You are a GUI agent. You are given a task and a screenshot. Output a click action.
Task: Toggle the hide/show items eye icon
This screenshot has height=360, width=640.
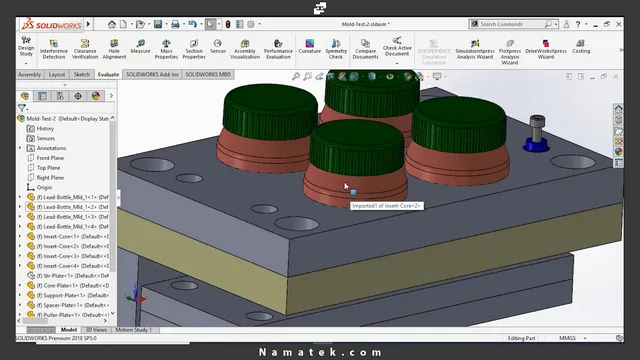pyautogui.click(x=390, y=76)
